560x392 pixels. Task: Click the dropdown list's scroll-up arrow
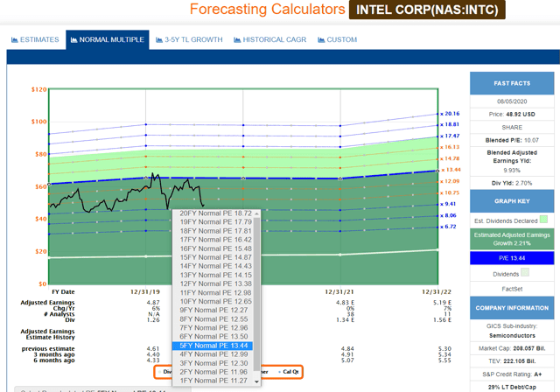click(256, 213)
